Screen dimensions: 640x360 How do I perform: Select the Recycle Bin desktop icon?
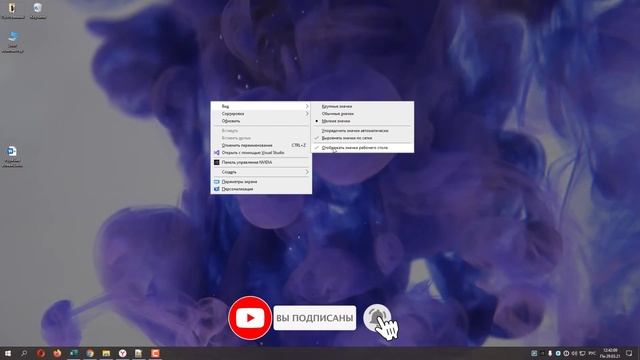click(x=38, y=11)
